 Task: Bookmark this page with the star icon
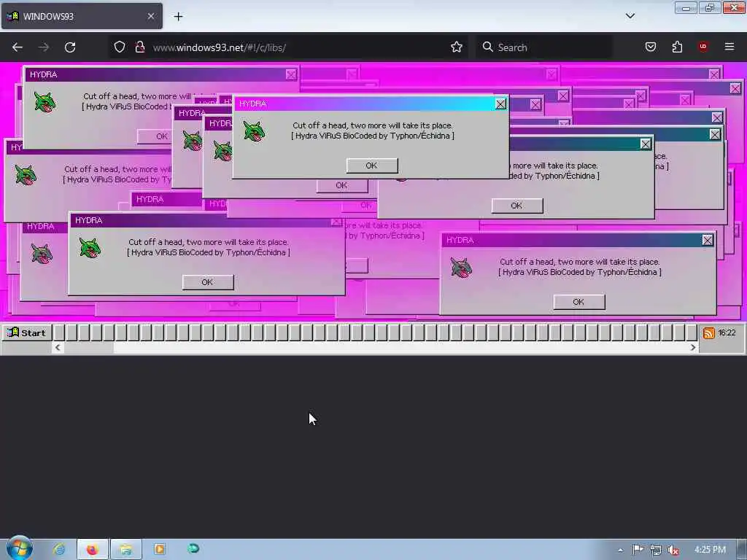coord(457,47)
